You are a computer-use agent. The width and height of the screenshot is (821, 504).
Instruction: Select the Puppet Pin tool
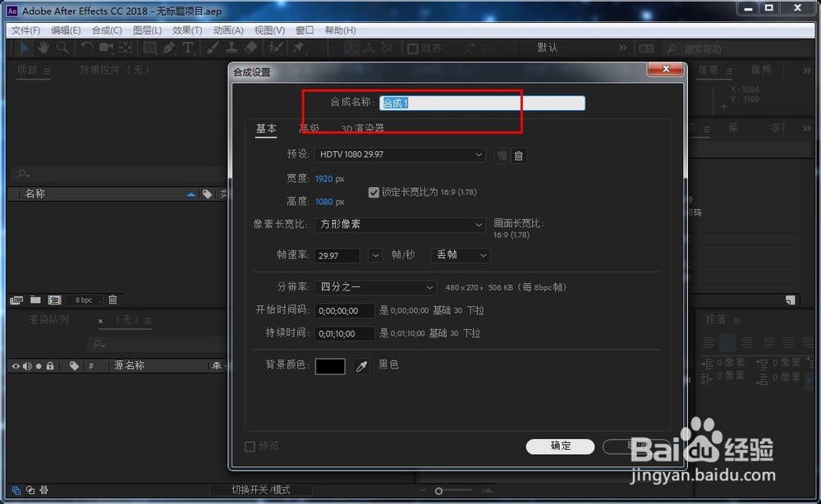[x=299, y=48]
